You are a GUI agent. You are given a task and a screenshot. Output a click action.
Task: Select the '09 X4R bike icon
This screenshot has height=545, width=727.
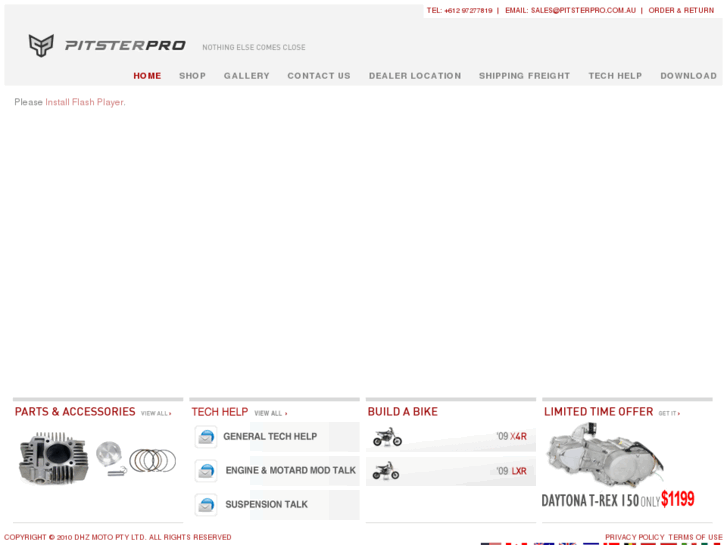point(387,437)
